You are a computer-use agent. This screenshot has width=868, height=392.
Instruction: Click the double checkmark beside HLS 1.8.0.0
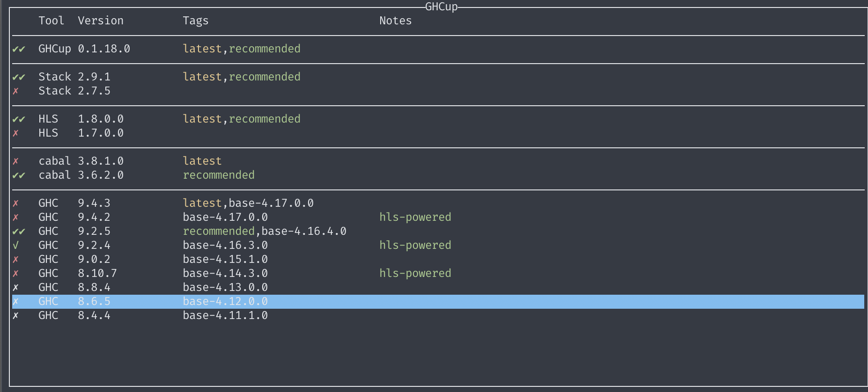pyautogui.click(x=19, y=119)
